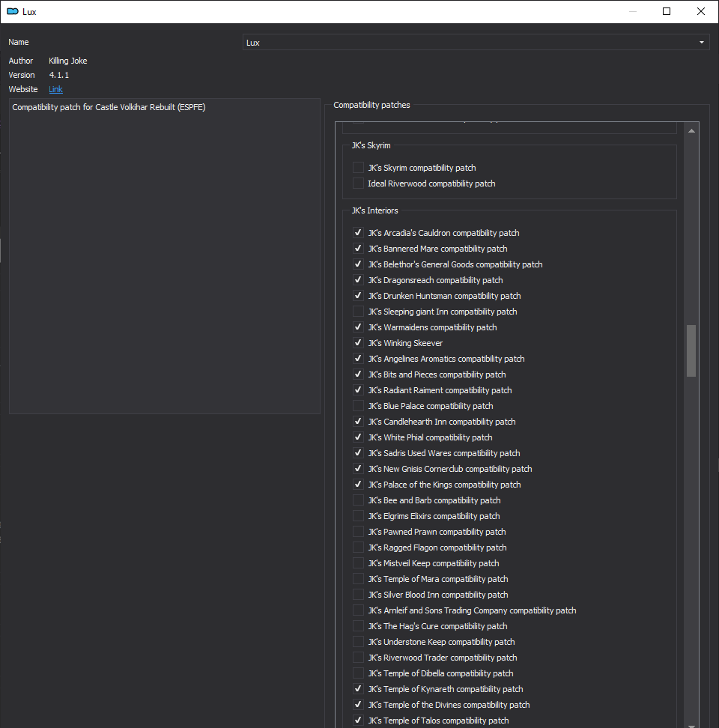Screen dimensions: 719x728
Task: Enable JK's Elgrims Elixirs compatibility patch
Action: pos(358,516)
